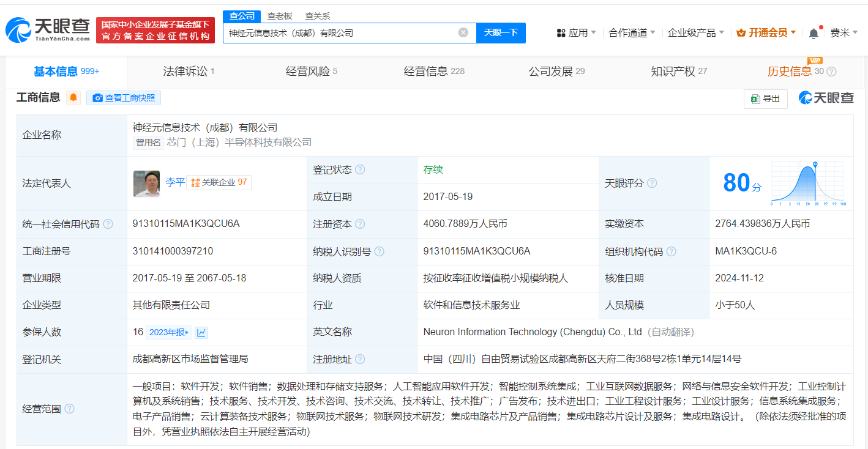This screenshot has width=868, height=449.
Task: Open the 应用 dropdown menu
Action: (577, 33)
